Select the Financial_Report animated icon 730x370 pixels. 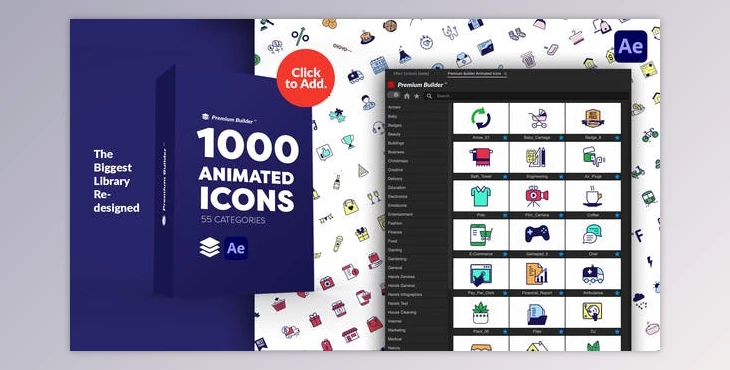pyautogui.click(x=537, y=274)
